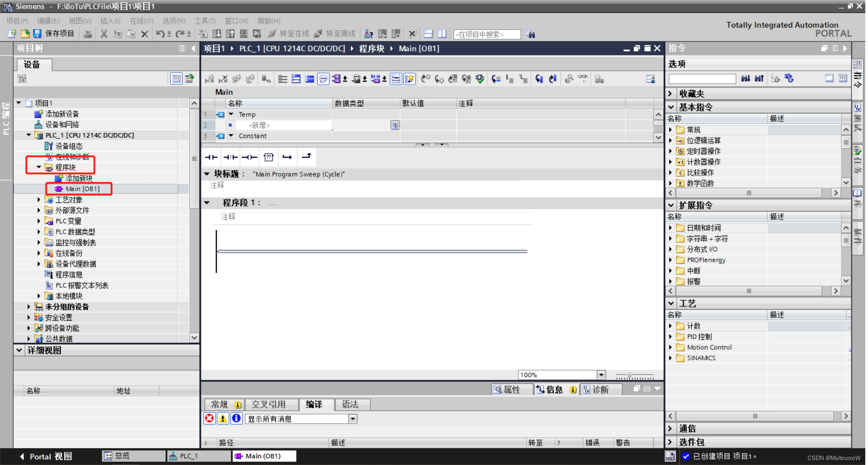868x465 pixels.
Task: Insert a normally open contact
Action: point(211,157)
